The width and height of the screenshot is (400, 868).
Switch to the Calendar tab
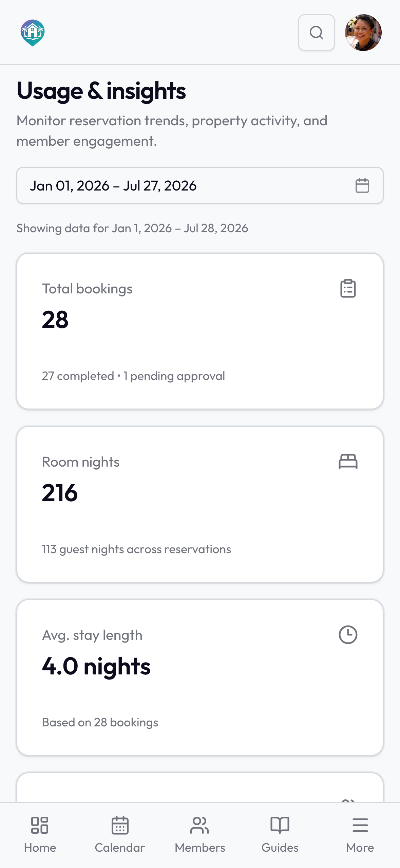click(x=120, y=835)
